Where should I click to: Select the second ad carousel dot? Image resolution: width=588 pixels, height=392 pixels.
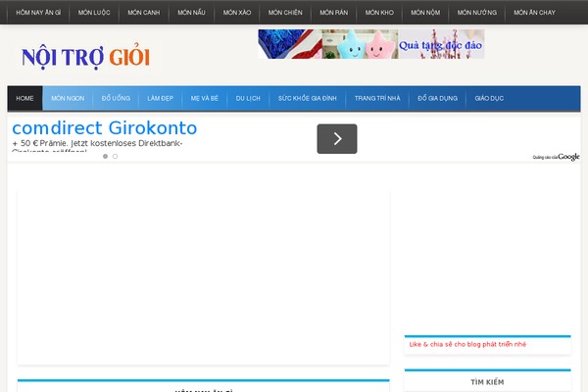[x=115, y=156]
